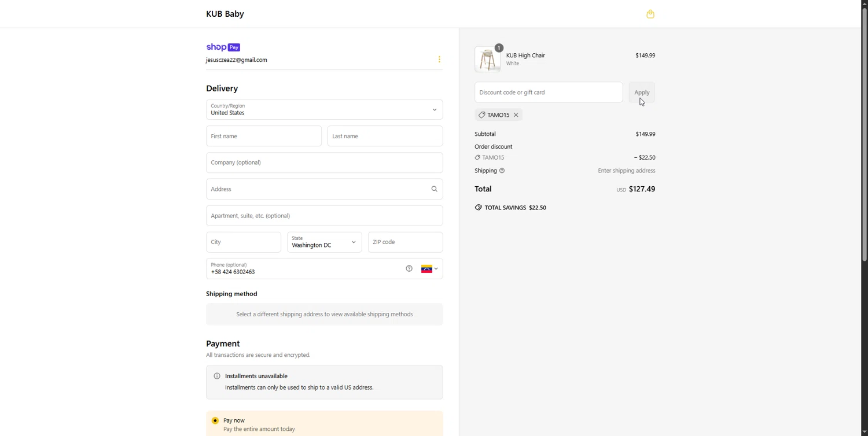Click the quantity badge on product image
This screenshot has height=436, width=868.
click(499, 48)
